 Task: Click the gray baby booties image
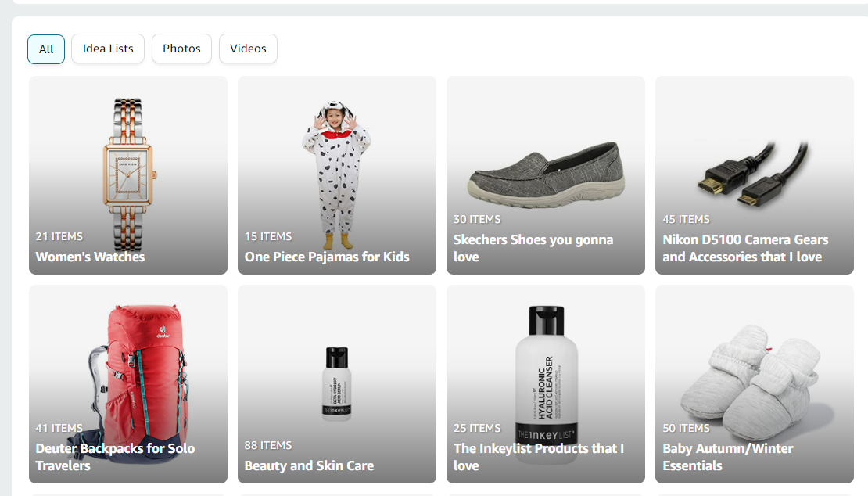pos(750,383)
